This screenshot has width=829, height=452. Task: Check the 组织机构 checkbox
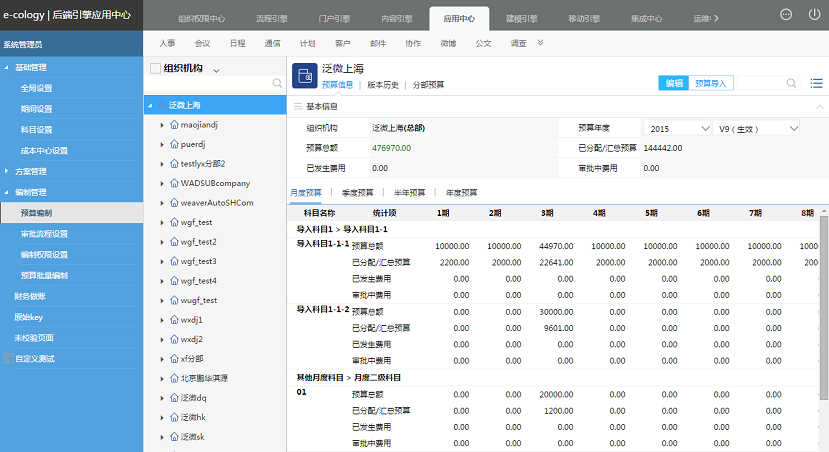tap(155, 68)
